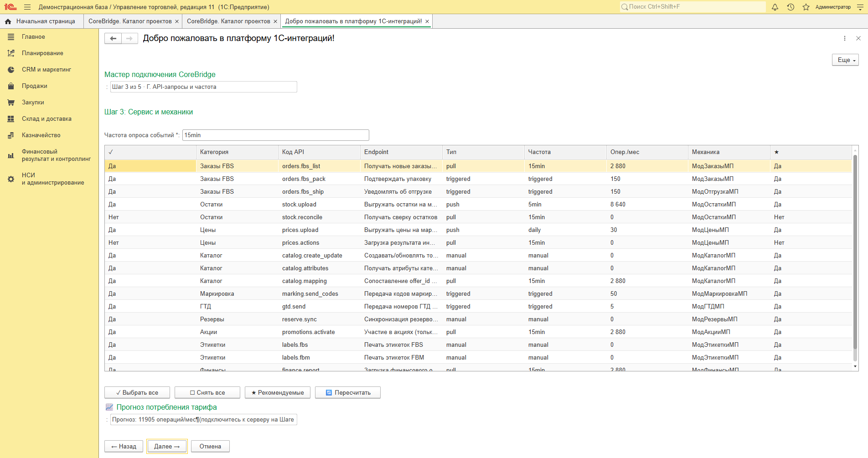
Task: Go forward with the right arrow button
Action: click(129, 39)
